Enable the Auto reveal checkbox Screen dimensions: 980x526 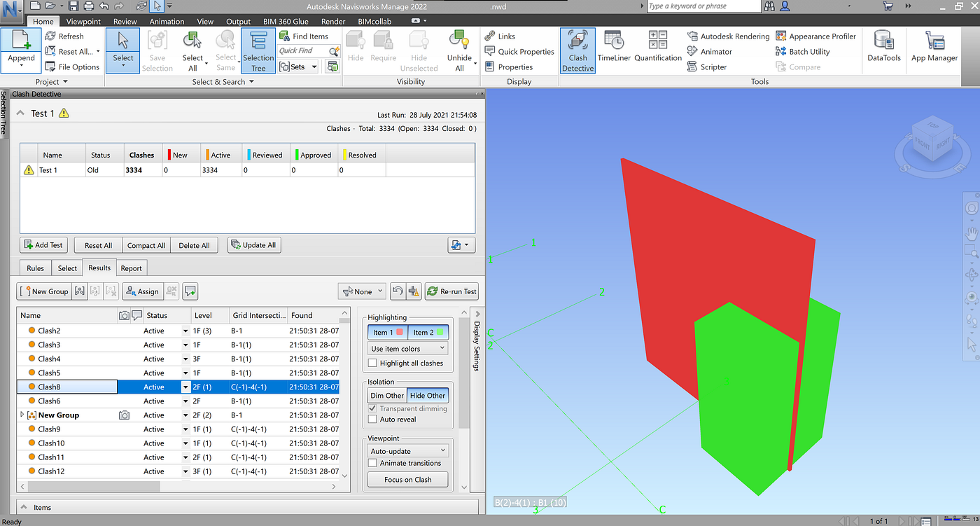tap(372, 420)
